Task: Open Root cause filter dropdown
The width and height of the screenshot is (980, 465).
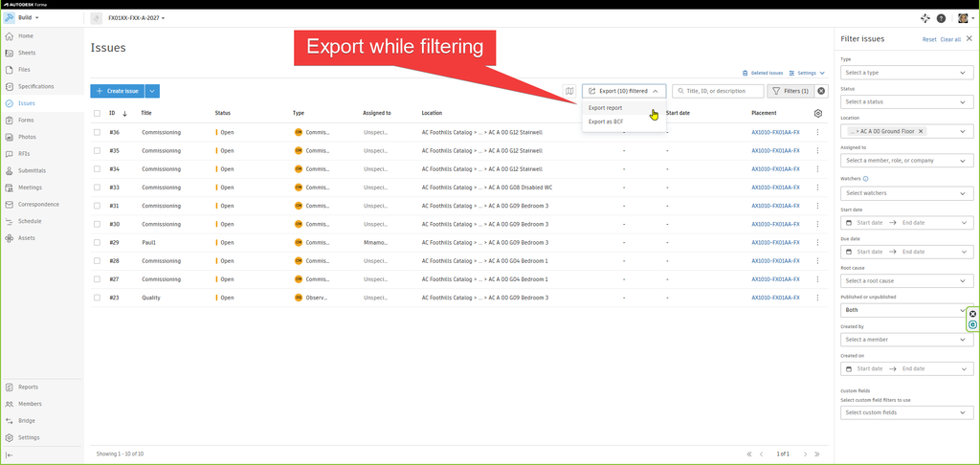Action: 907,281
